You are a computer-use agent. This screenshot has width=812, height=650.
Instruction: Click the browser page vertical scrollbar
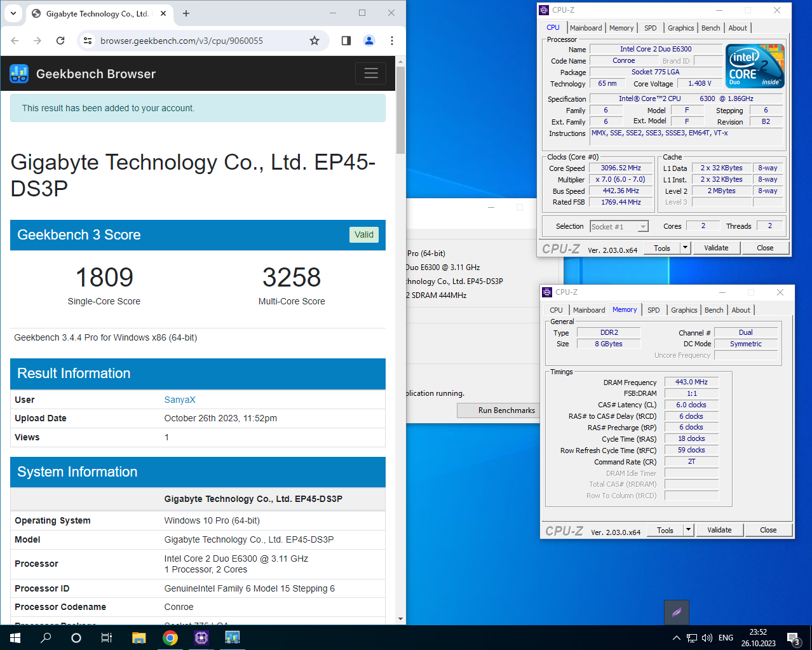[x=400, y=111]
